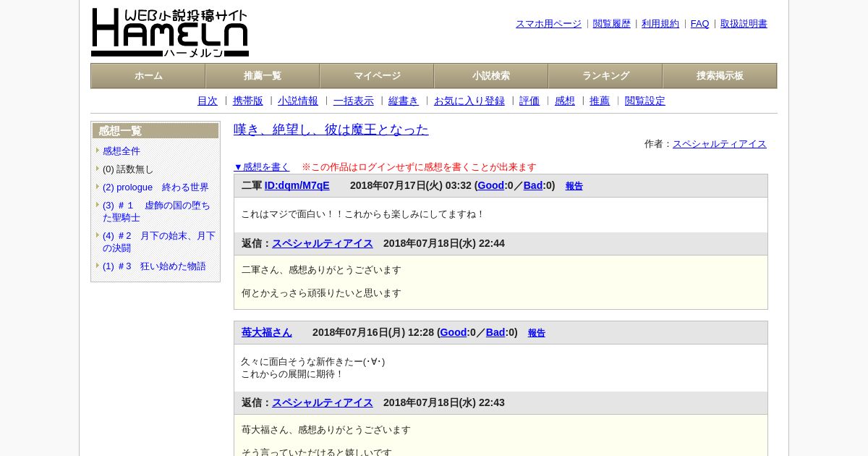The height and width of the screenshot is (456, 868).
Task: Go to the ホーム tab
Action: coord(148,76)
